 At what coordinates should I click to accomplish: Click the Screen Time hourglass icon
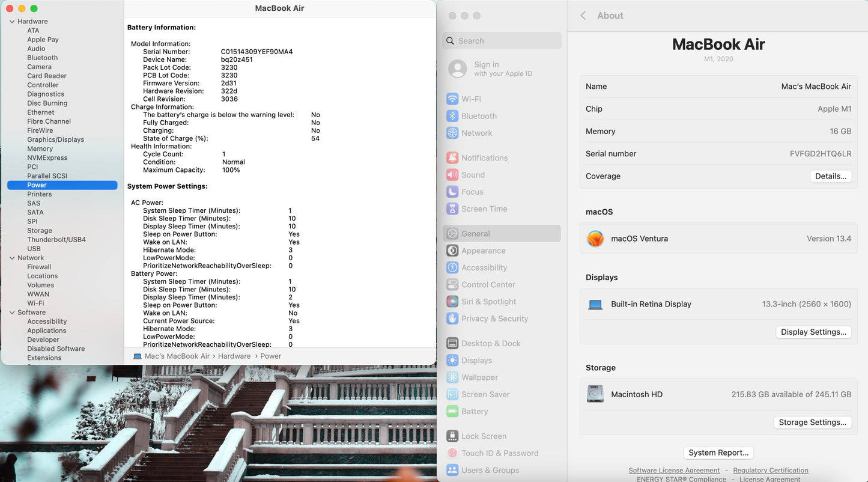452,209
